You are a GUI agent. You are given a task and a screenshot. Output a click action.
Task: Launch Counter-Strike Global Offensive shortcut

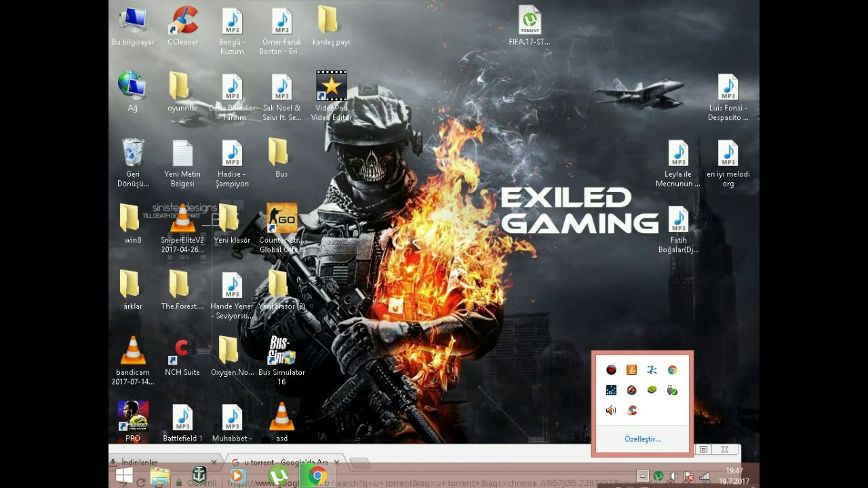coord(281,229)
